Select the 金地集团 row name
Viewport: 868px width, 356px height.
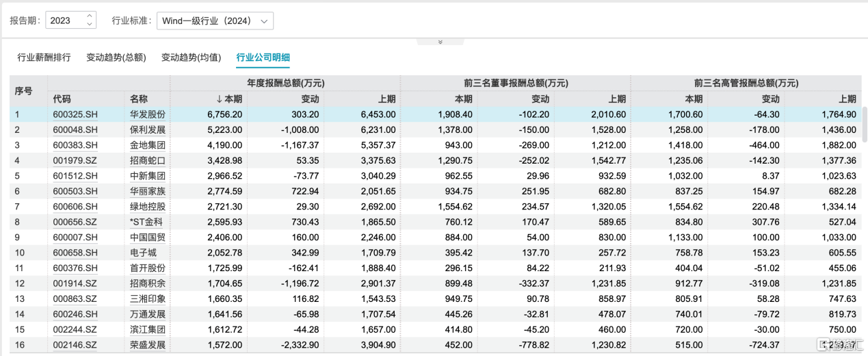[x=147, y=145]
